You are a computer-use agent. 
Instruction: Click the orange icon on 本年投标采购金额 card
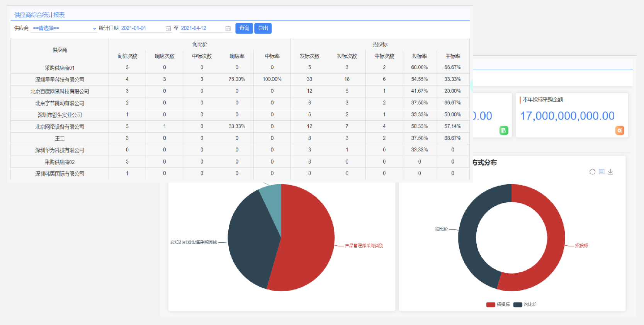coord(620,130)
